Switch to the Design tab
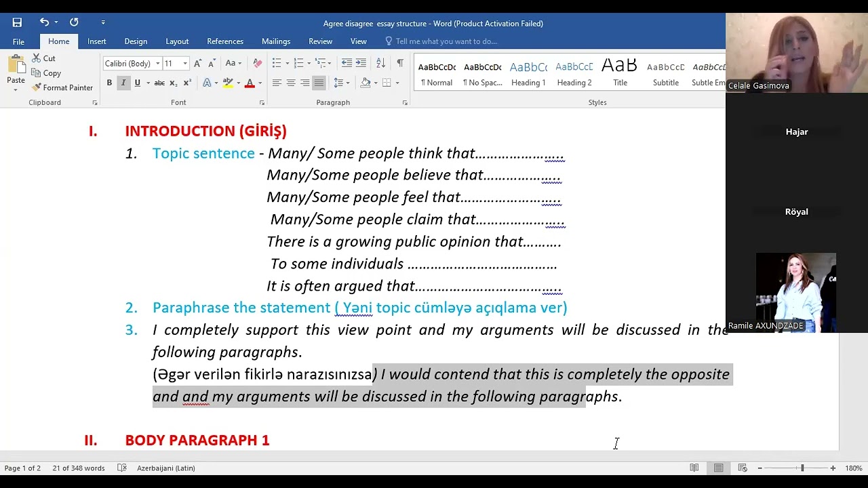868x488 pixels. (136, 41)
